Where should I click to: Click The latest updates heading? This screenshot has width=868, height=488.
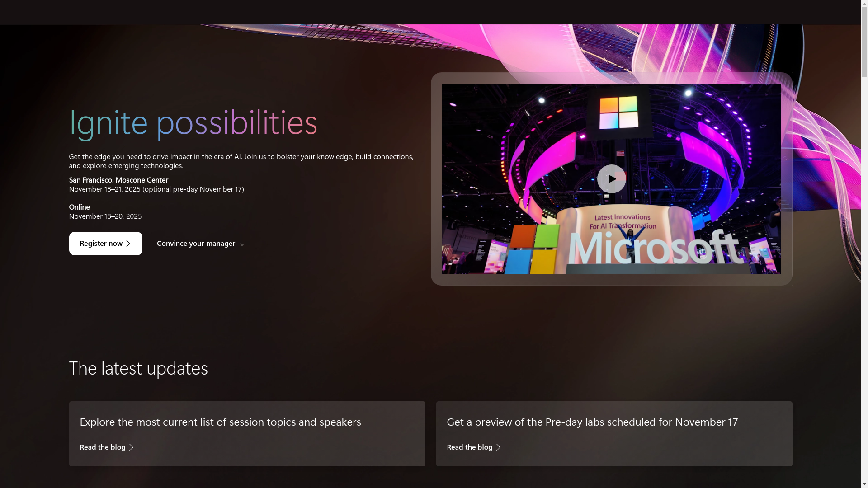click(x=138, y=368)
